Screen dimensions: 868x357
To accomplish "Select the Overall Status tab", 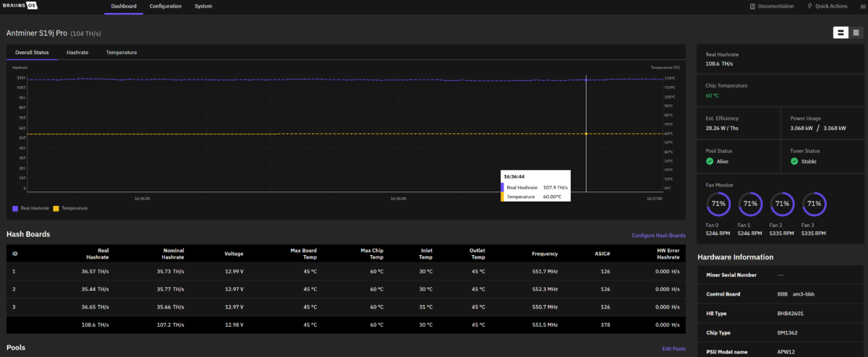I will click(32, 53).
